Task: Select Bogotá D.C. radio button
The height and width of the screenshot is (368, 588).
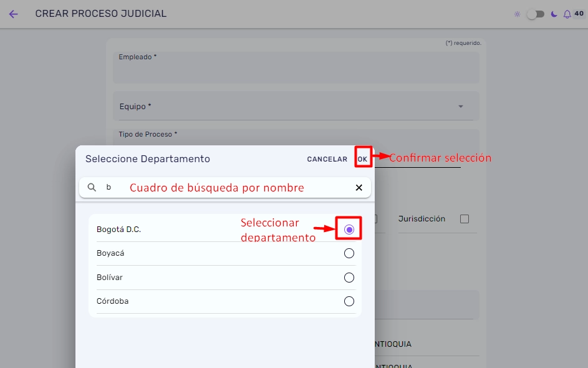Action: (x=349, y=229)
